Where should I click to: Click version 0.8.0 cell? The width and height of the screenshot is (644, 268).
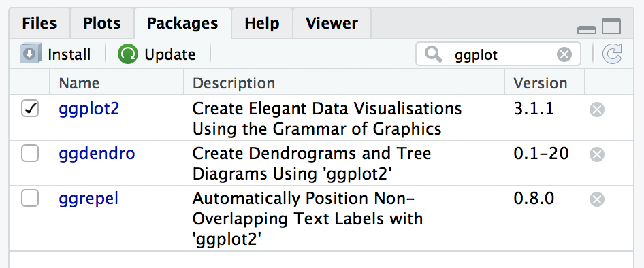coord(534,199)
